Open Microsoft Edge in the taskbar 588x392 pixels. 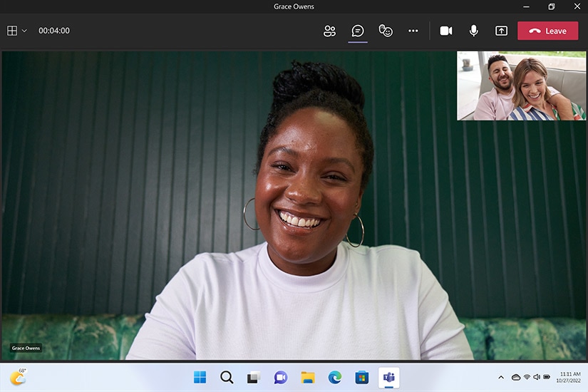click(x=335, y=377)
